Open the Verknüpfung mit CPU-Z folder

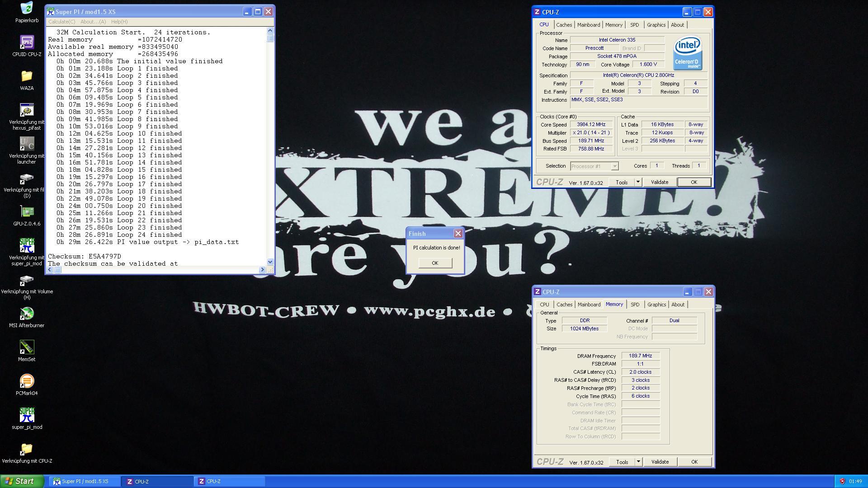(27, 449)
